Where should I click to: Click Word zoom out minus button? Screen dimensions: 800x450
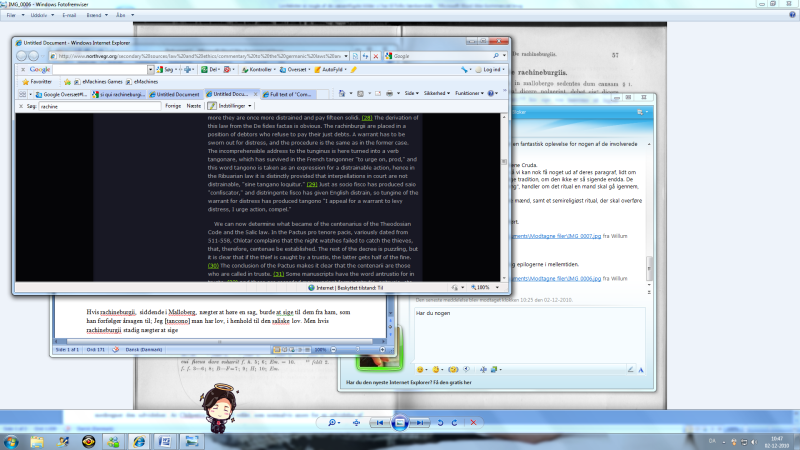coord(333,350)
